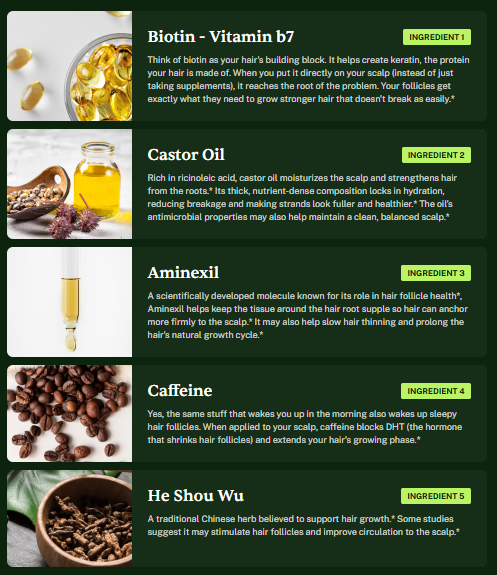Click the INGREDIENT 4 badge

pos(436,391)
